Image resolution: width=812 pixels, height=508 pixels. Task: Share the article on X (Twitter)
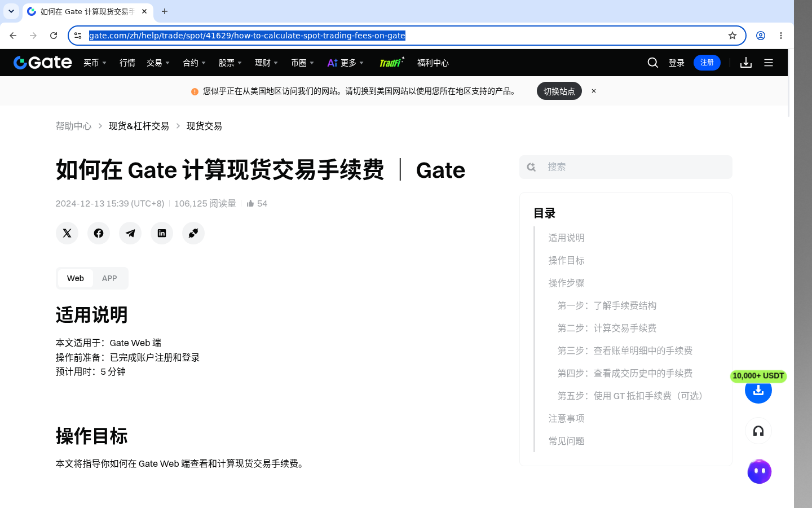click(67, 233)
